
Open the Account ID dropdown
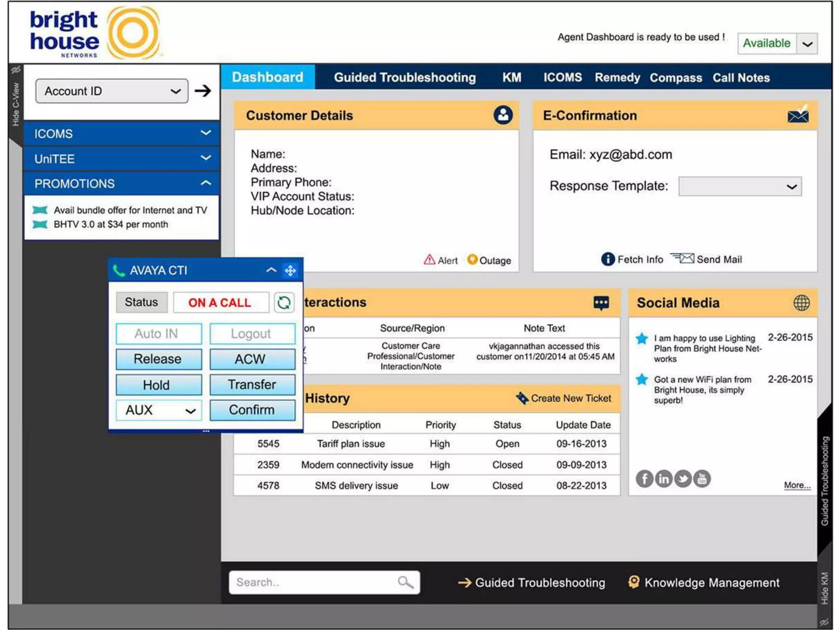click(x=112, y=91)
